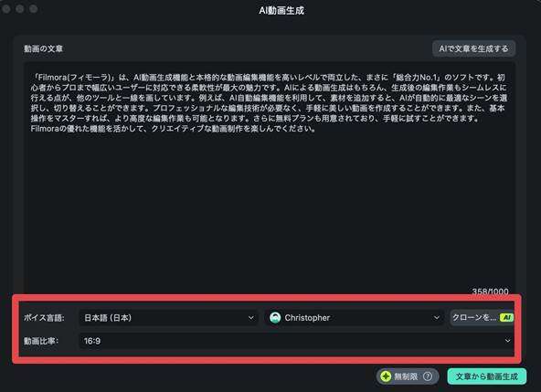Open the 動画比率 16:9 dropdown

coord(296,341)
